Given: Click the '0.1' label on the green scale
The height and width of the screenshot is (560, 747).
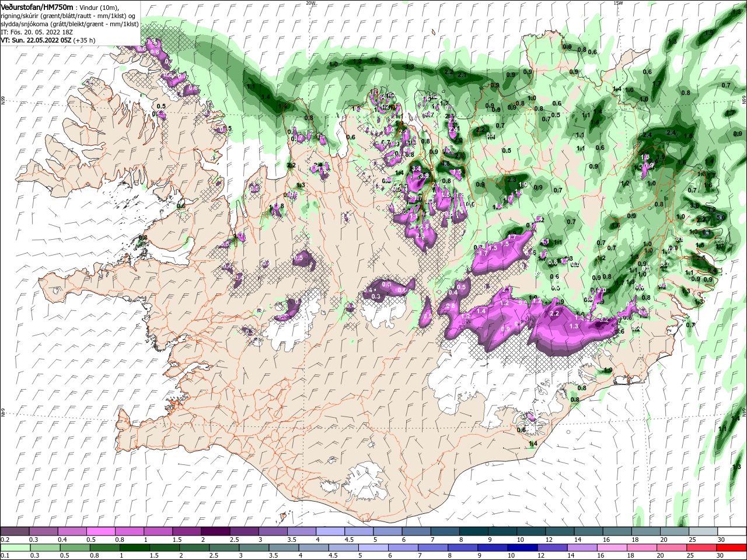Looking at the screenshot, I should 5,556.
